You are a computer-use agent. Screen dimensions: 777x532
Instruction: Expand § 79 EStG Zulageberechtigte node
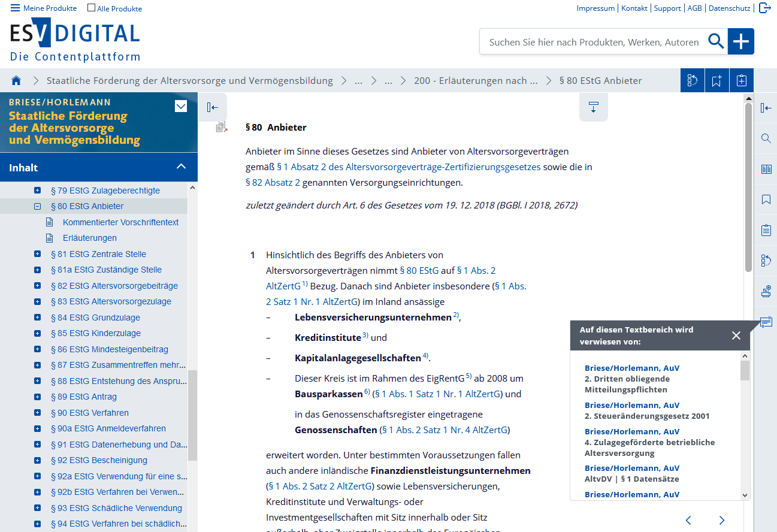[x=37, y=191]
